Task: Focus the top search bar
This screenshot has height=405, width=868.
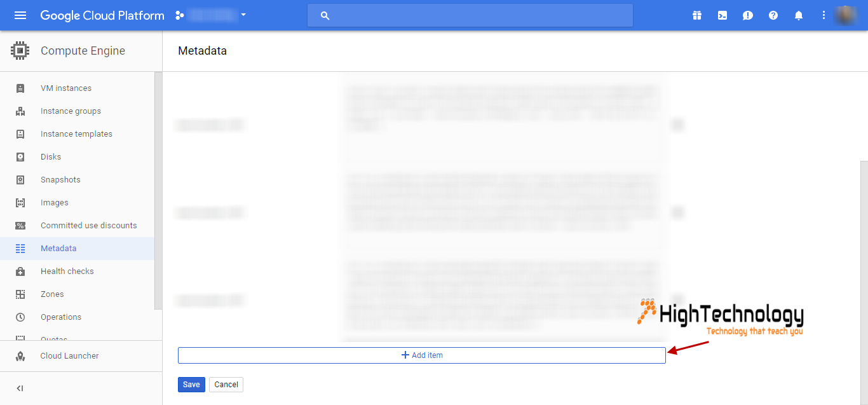Action: (x=470, y=15)
